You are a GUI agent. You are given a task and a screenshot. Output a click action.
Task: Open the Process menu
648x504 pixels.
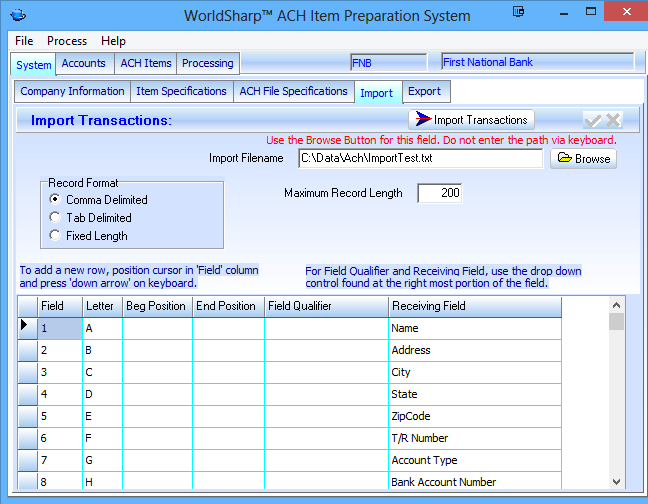point(67,41)
